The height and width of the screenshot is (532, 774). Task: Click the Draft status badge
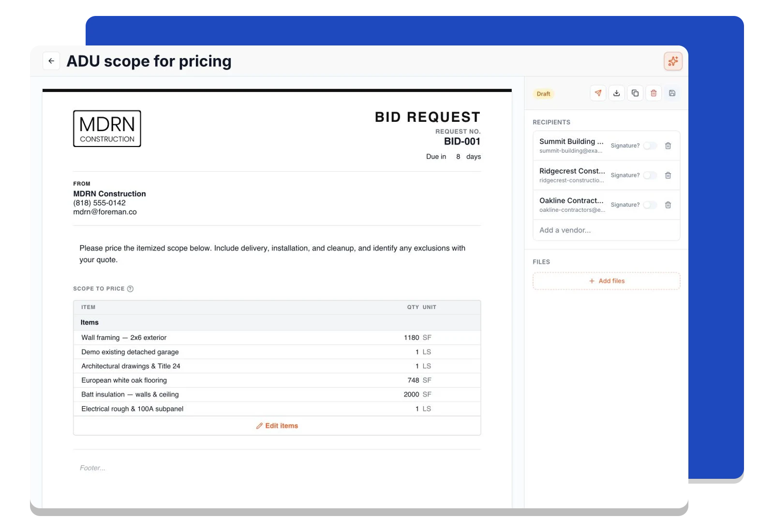tap(544, 94)
